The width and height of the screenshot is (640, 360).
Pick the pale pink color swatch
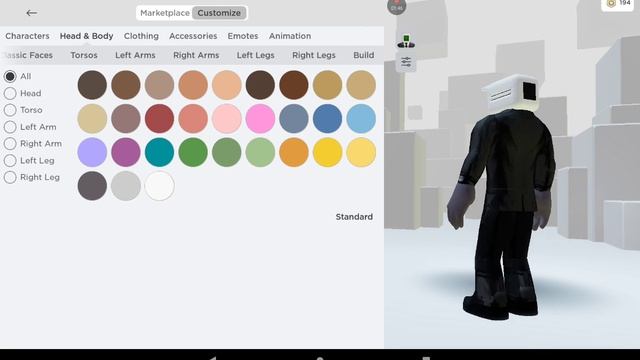227,119
